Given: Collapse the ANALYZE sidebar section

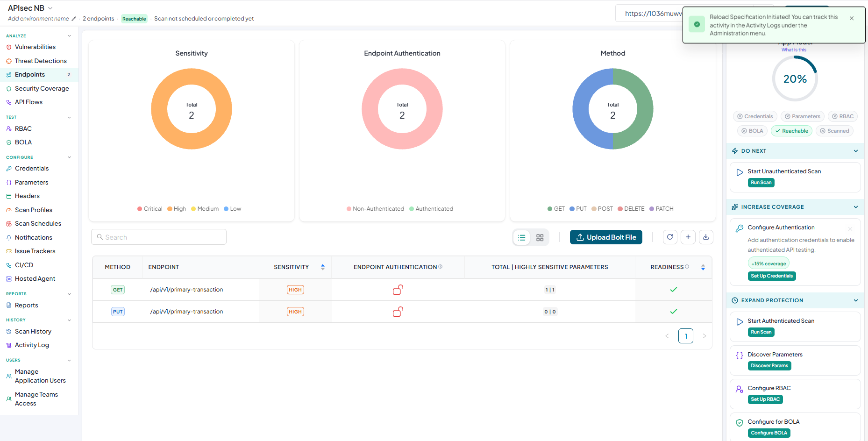Looking at the screenshot, I should pos(69,36).
